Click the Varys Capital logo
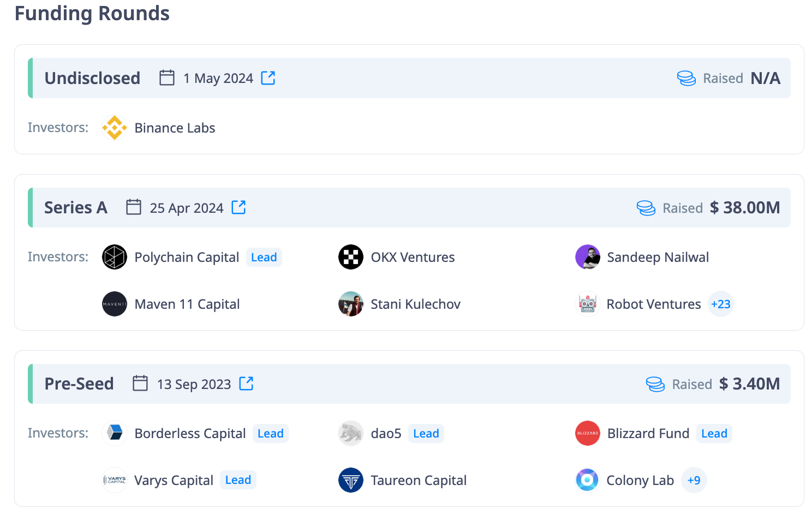The image size is (812, 515). pyautogui.click(x=115, y=480)
